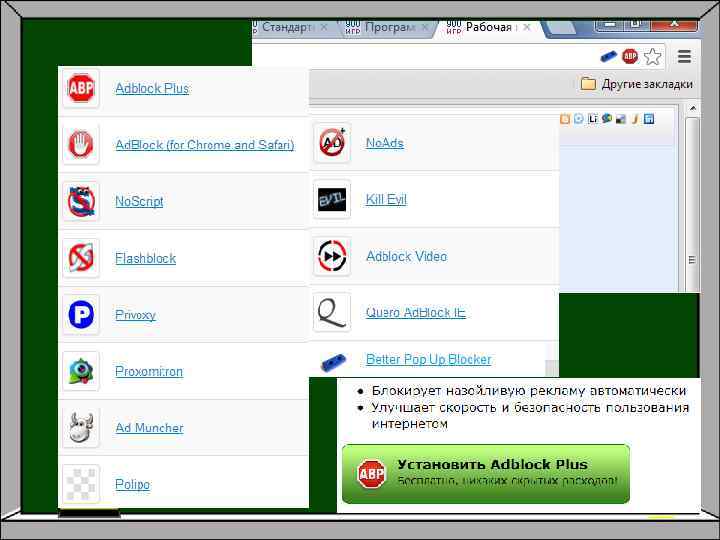The width and height of the screenshot is (720, 540).
Task: Switch to the Програм browser tab
Action: [x=390, y=28]
